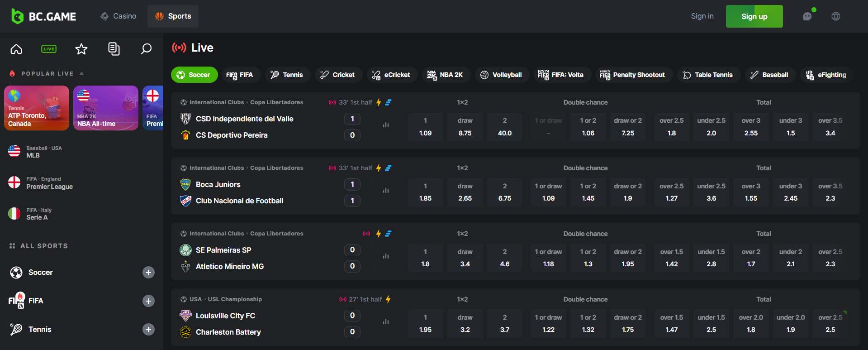Select under 3 at 2.45 for Boca match

791,192
